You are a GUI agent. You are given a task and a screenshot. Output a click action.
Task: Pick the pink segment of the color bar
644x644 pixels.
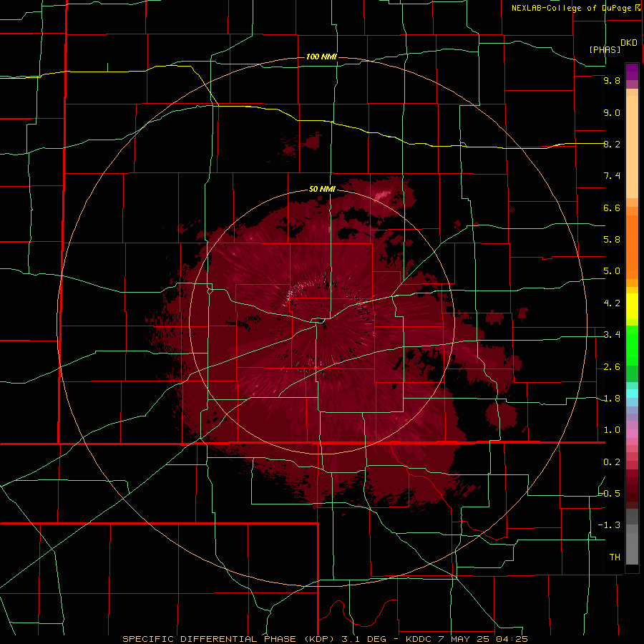click(x=632, y=434)
